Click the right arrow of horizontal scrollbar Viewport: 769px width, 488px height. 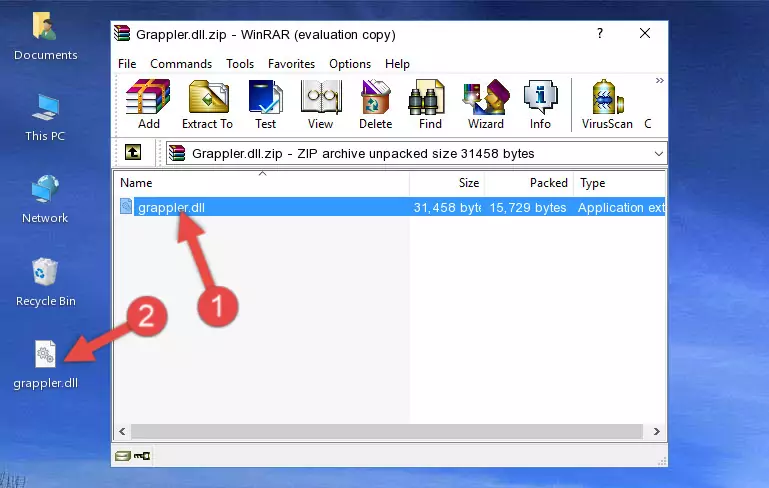[x=656, y=432]
